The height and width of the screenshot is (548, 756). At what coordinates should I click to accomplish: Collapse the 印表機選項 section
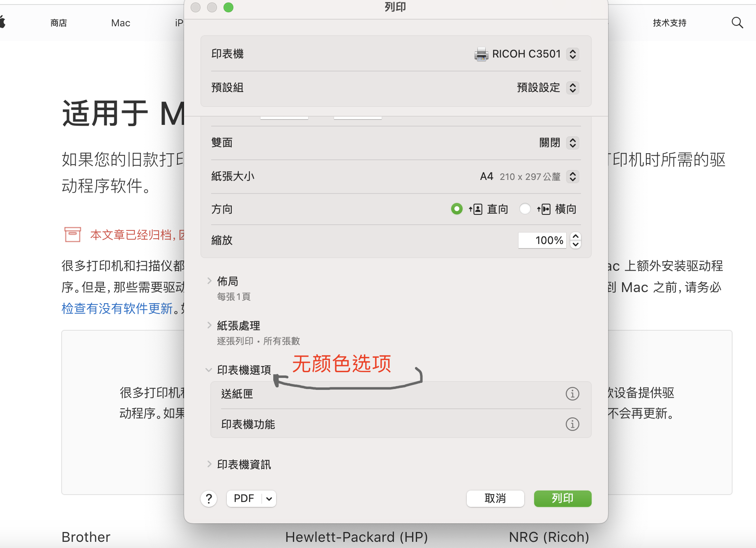click(x=209, y=370)
